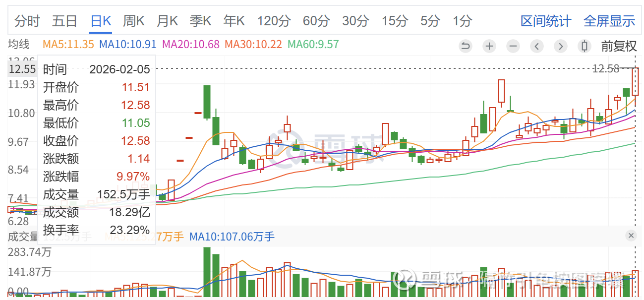Click the MA20:10.68 legend label
This screenshot has height=300, width=644.
(x=191, y=44)
